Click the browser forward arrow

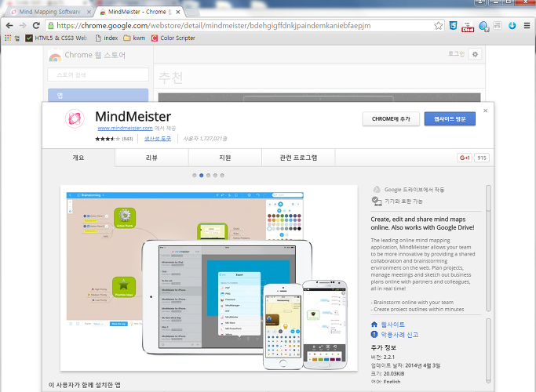(23, 26)
